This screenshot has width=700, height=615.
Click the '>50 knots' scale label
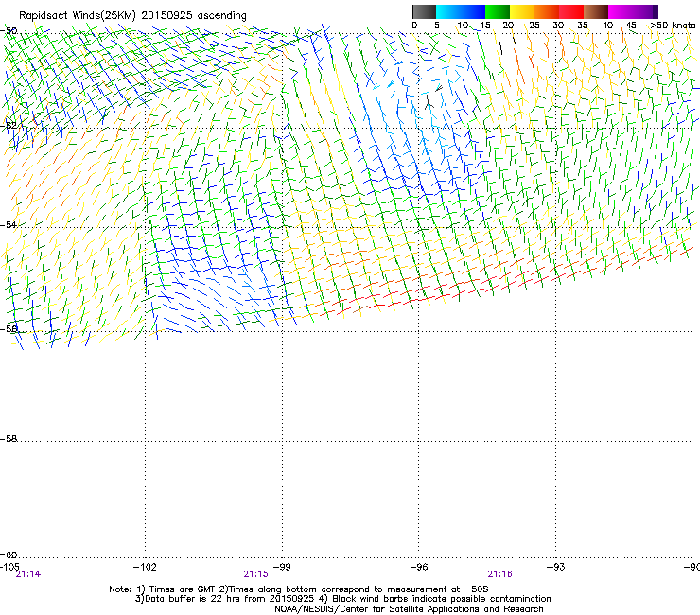tap(673, 26)
